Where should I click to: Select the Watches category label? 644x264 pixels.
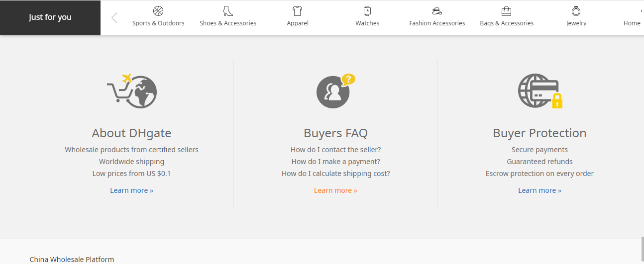tap(367, 23)
